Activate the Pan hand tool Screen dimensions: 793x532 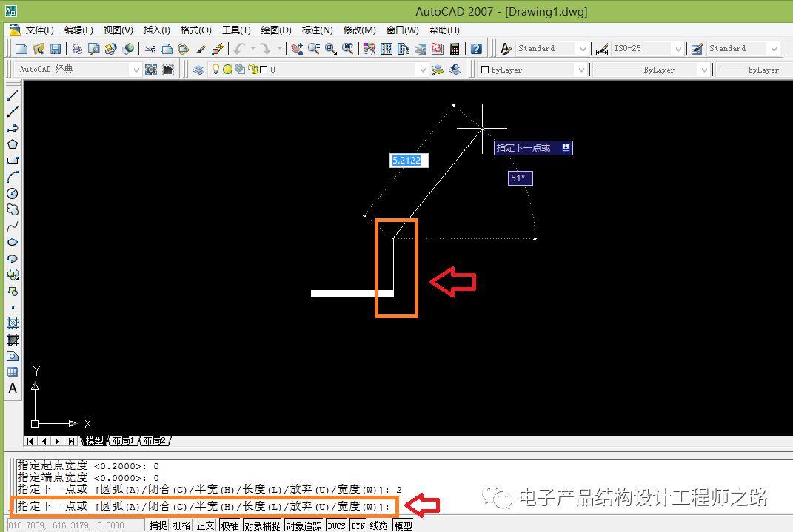click(297, 49)
